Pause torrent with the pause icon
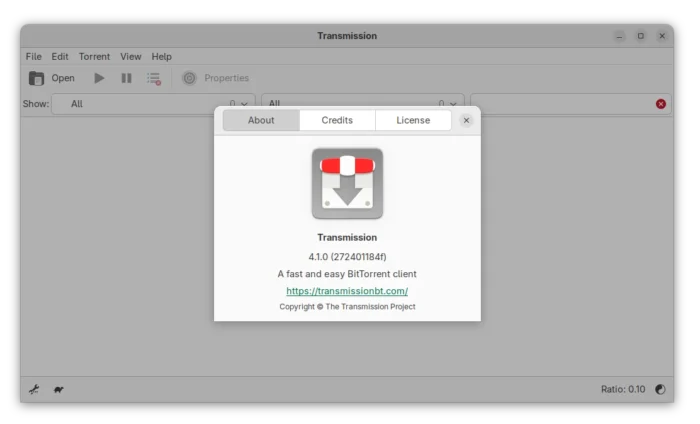 126,78
